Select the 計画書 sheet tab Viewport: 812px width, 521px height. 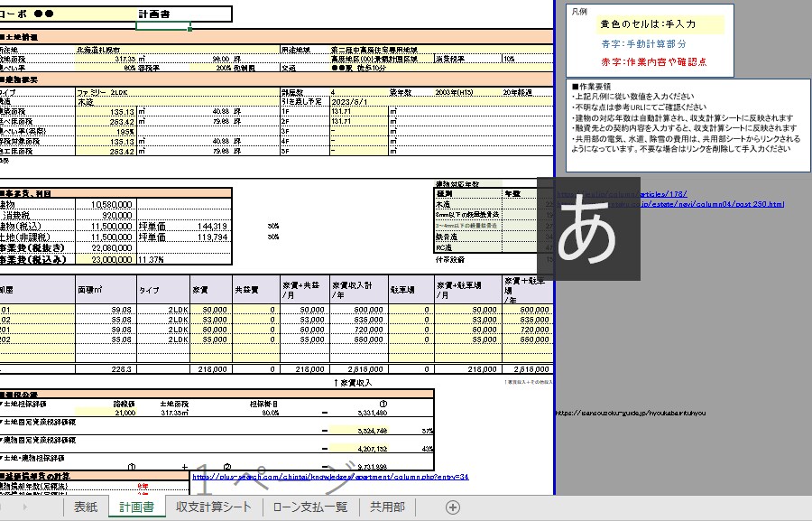point(137,507)
